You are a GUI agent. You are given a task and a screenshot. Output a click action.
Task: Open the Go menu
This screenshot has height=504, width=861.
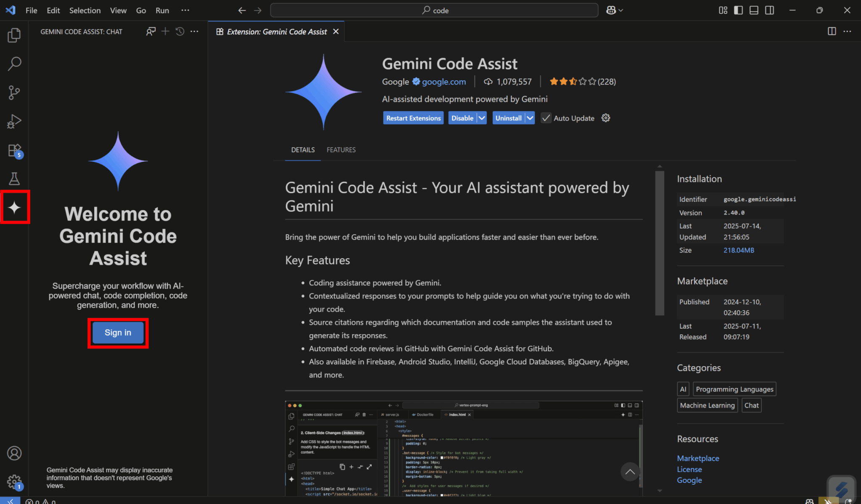141,11
